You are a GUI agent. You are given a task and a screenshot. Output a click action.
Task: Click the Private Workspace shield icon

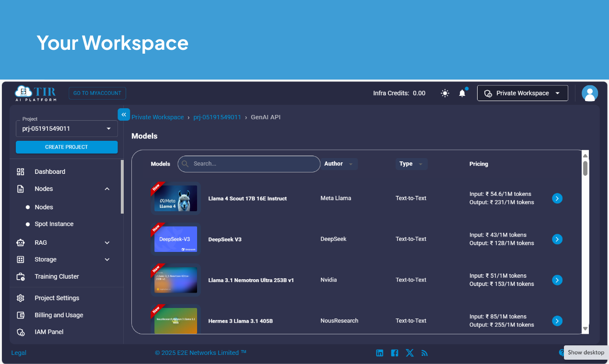pyautogui.click(x=488, y=93)
